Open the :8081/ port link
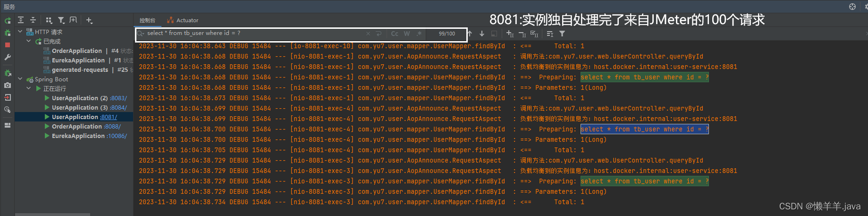The height and width of the screenshot is (216, 868). click(109, 117)
